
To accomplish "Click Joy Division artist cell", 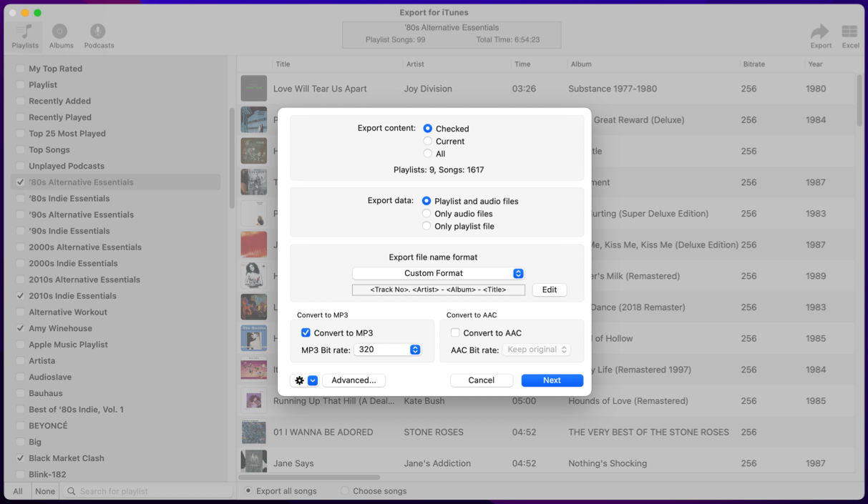I will click(x=429, y=89).
